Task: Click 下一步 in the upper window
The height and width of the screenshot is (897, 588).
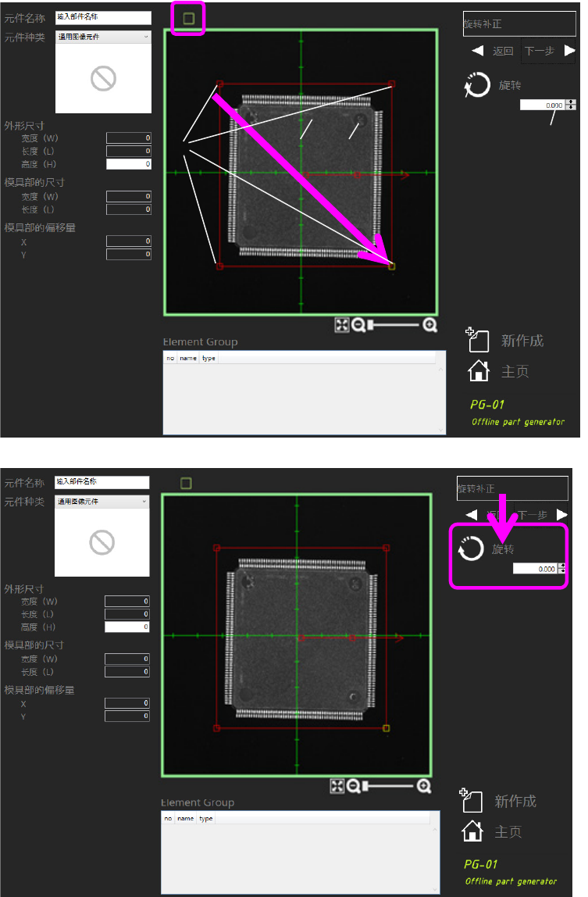Action: coord(540,51)
